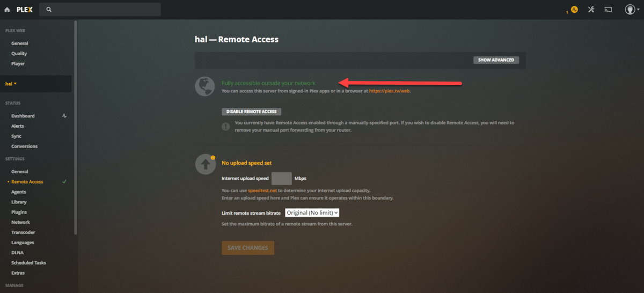
Task: Open Transcoder settings
Action: tap(23, 232)
